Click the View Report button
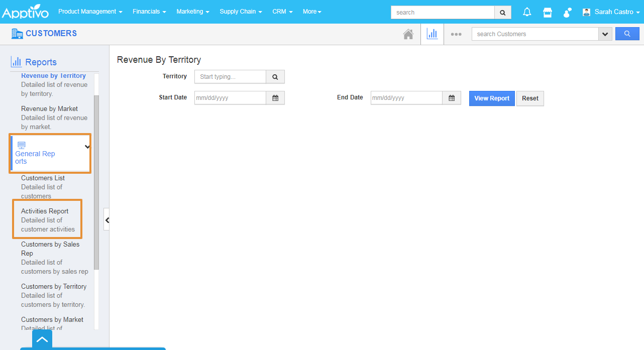Viewport: 644px width, 350px height. tap(492, 98)
